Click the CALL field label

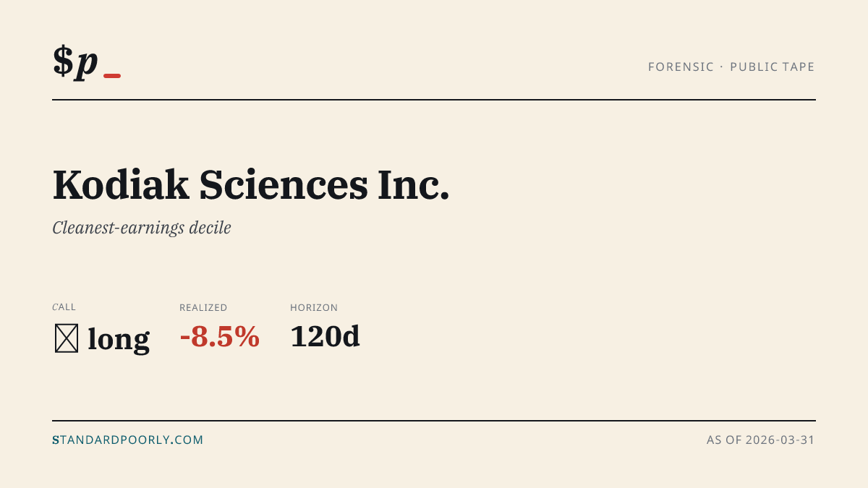[64, 307]
